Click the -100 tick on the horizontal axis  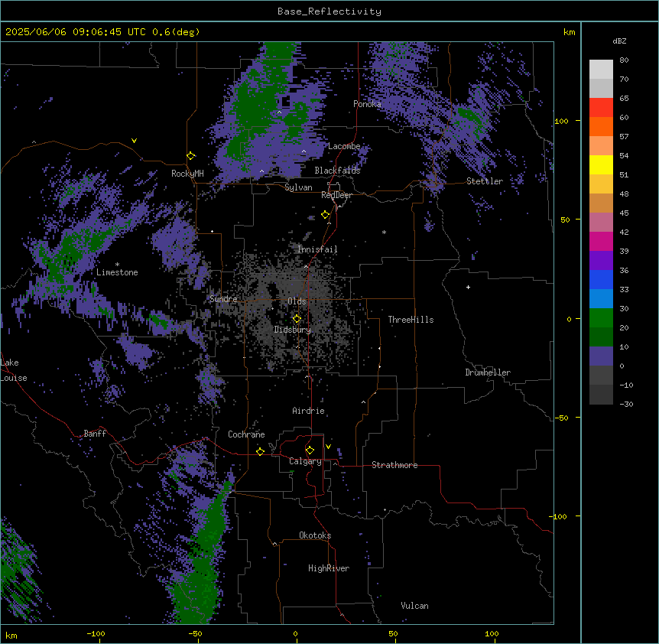[96, 633]
